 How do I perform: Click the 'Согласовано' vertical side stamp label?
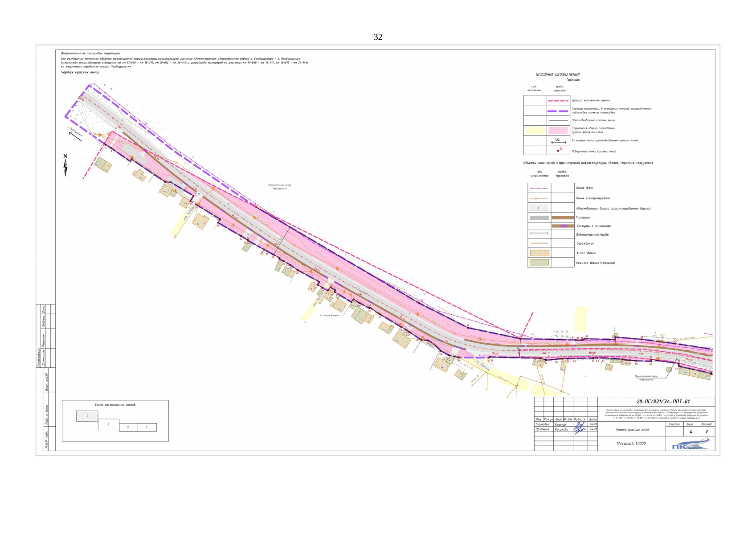point(39,358)
